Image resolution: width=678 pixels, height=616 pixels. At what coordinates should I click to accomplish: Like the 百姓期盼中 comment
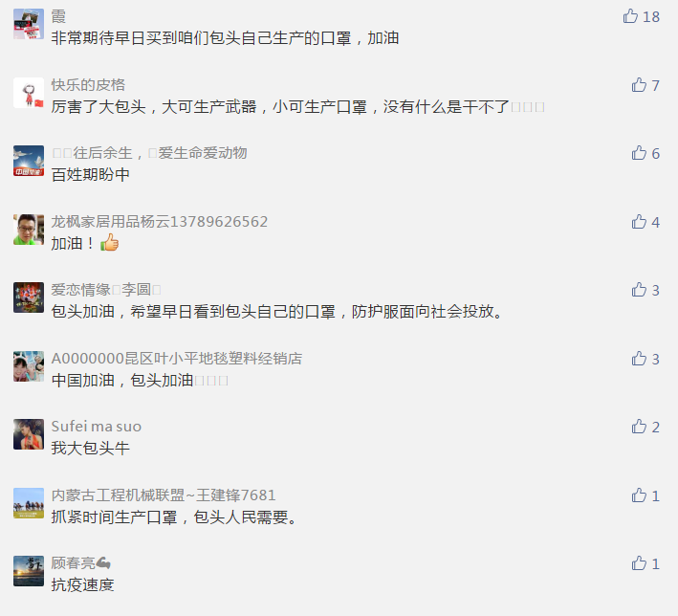pos(639,153)
